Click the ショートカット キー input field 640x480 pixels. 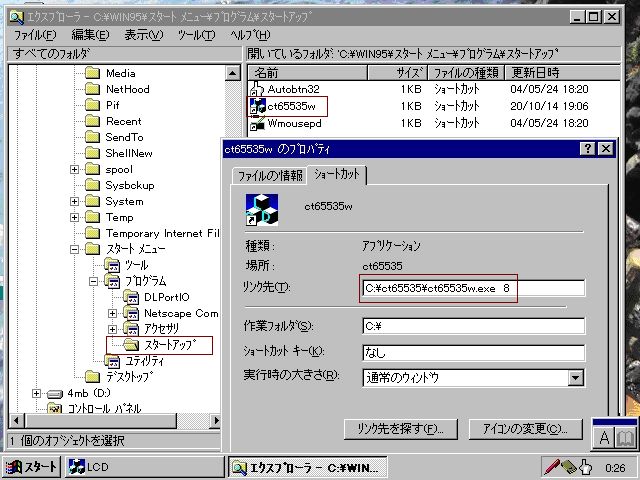pos(473,353)
